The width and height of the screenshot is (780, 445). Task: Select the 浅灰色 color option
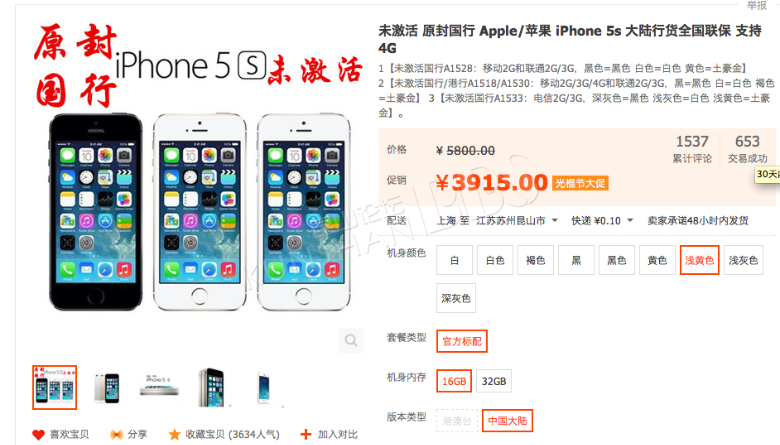point(743,260)
